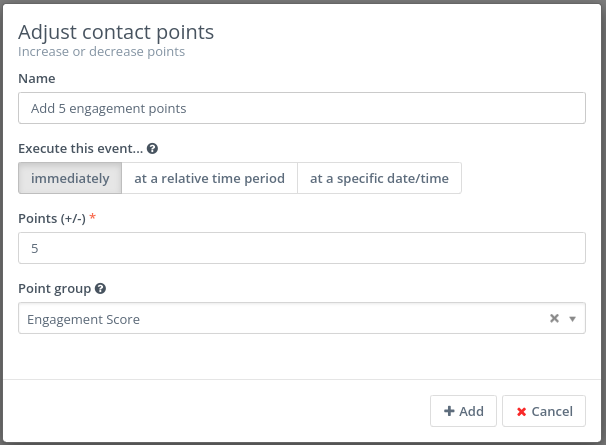Focus the Name text field
Viewport: 606px width, 445px height.
coord(302,108)
